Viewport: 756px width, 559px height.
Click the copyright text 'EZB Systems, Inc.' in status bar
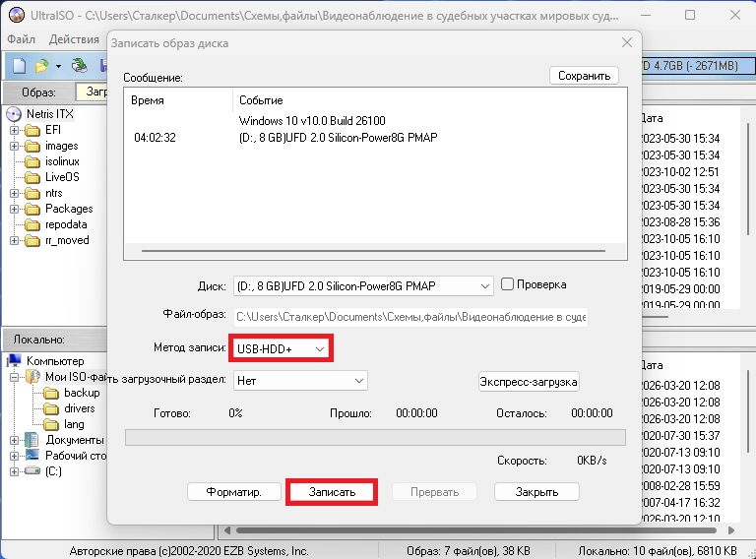(x=267, y=551)
